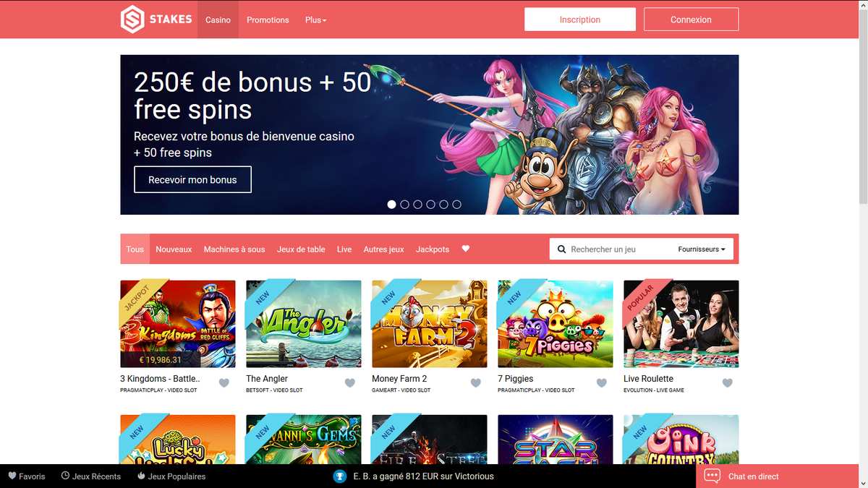This screenshot has width=868, height=488.
Task: Open the Favoris heart in bottom bar
Action: (12, 476)
